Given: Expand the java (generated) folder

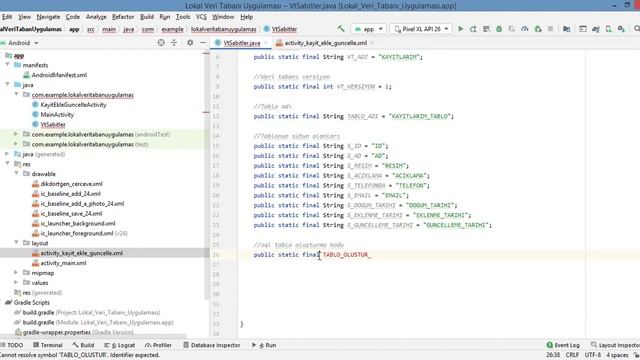Looking at the screenshot, I should 7,154.
